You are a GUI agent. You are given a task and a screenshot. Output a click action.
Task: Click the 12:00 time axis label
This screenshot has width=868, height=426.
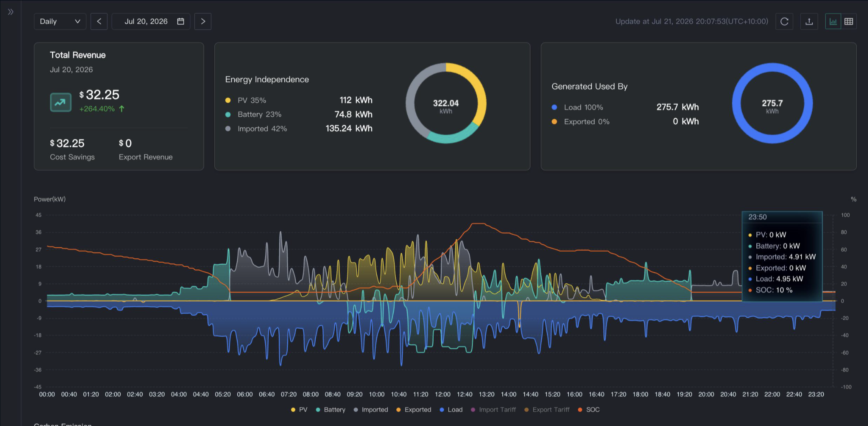coord(442,394)
